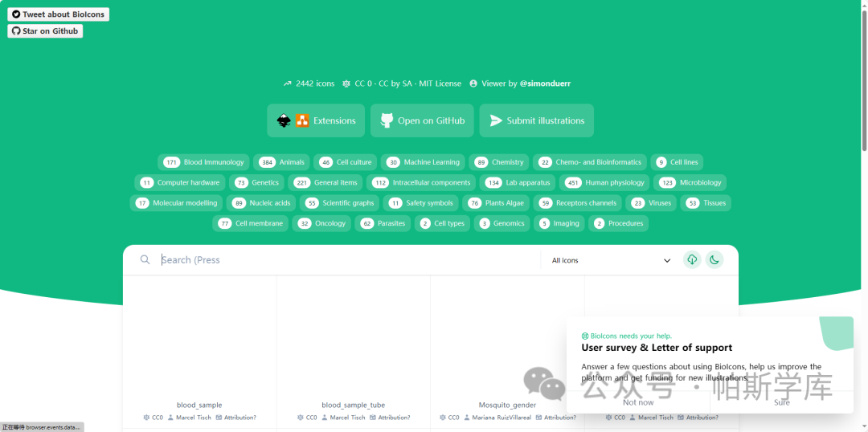Filter by Plants Algae category
The image size is (868, 432).
point(496,203)
